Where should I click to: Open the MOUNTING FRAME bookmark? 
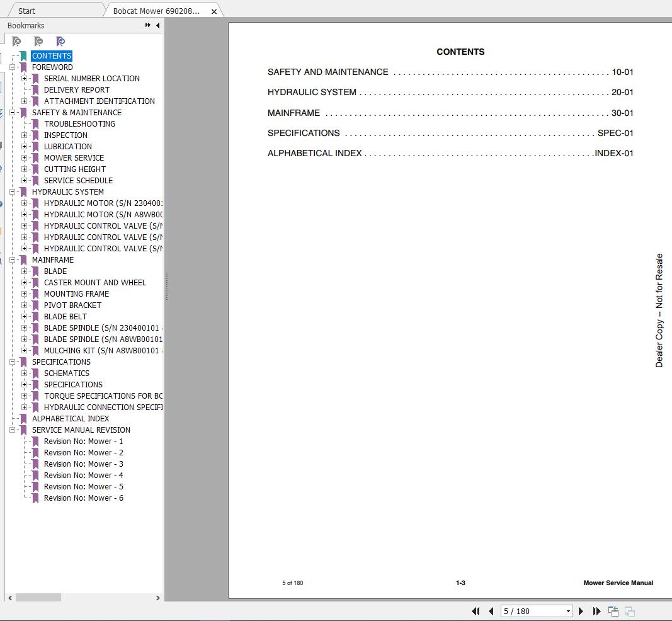click(76, 294)
